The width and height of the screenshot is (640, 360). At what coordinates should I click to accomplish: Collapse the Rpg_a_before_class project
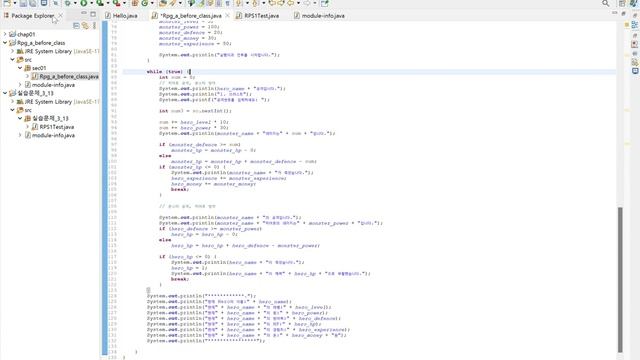click(5, 42)
